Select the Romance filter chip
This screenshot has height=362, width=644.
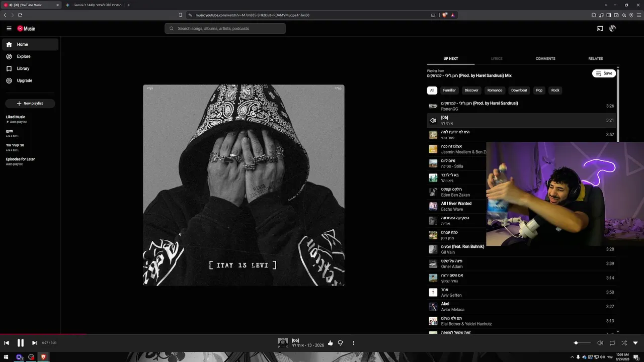[495, 90]
